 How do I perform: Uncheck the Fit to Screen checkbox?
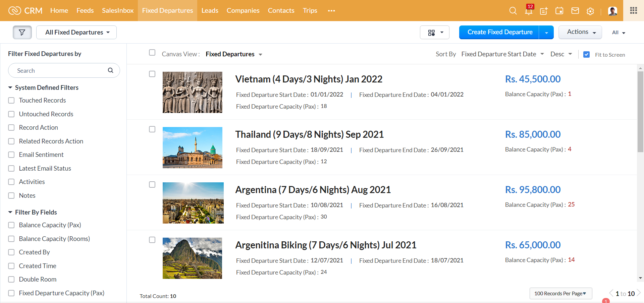(586, 55)
